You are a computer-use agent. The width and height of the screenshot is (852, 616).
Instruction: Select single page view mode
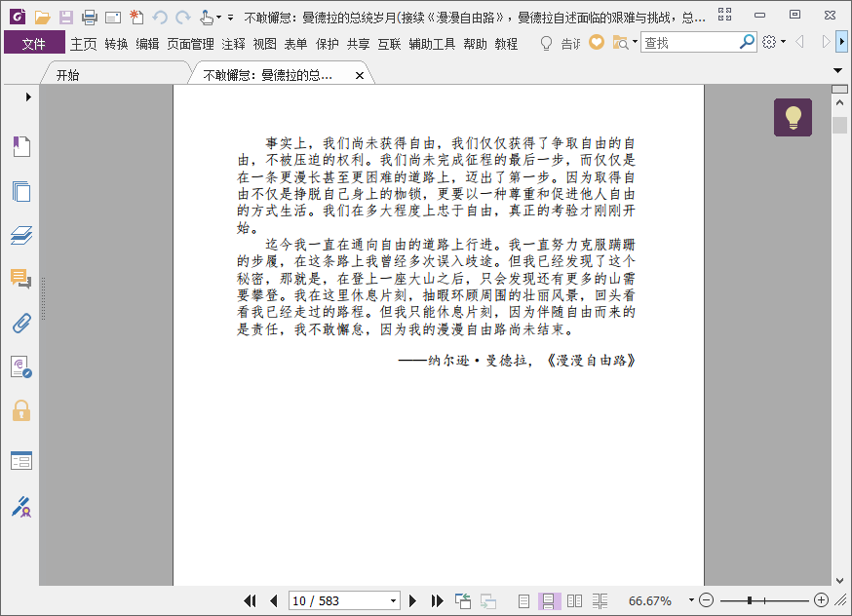pyautogui.click(x=523, y=600)
